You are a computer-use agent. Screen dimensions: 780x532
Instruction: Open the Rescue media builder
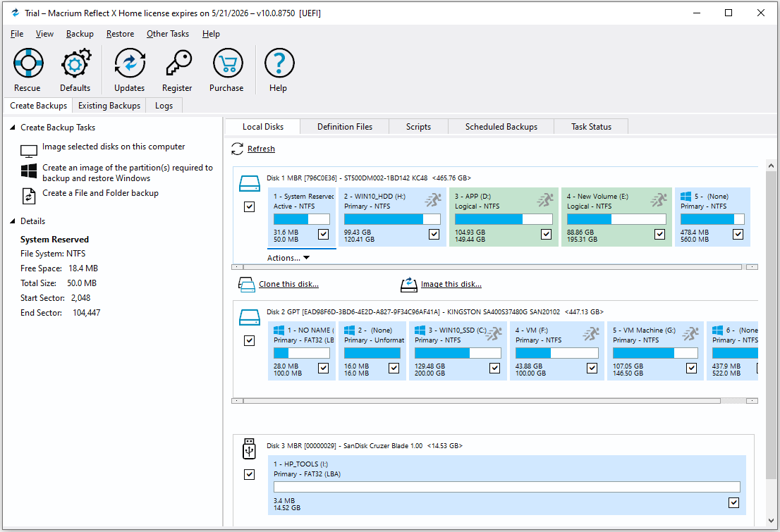click(28, 63)
